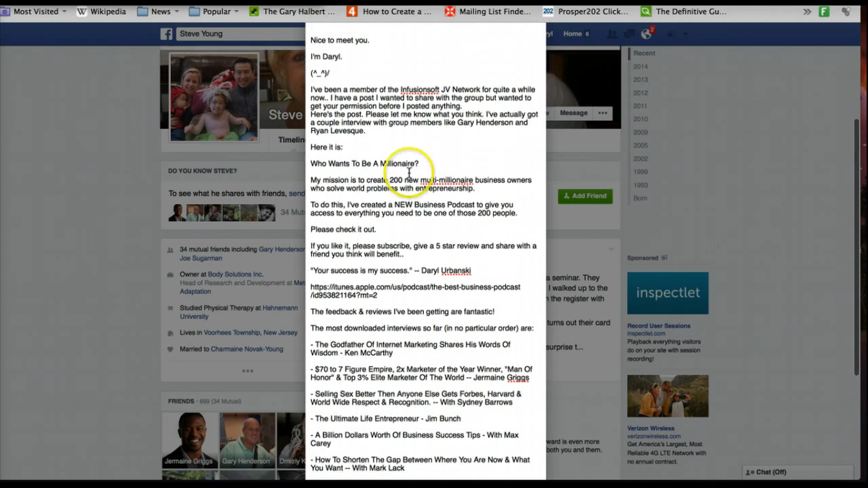868x488 pixels.
Task: Go to Facebook Home
Action: (x=573, y=34)
